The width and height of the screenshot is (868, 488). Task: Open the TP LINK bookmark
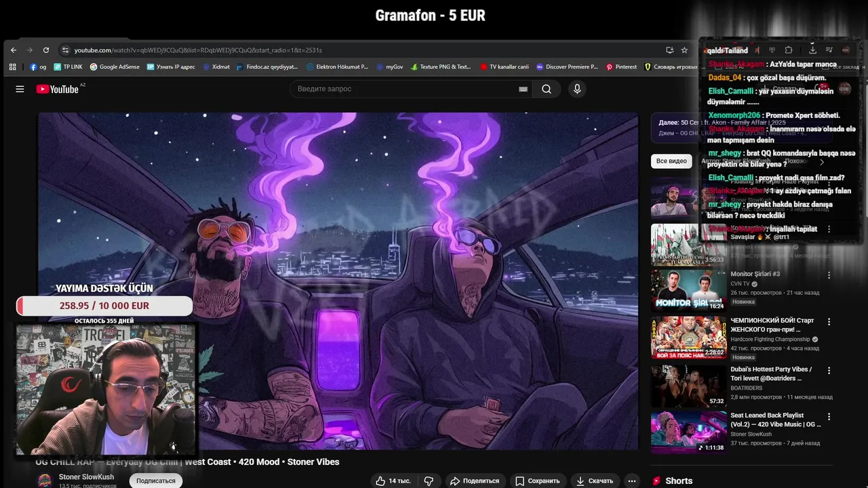point(68,67)
